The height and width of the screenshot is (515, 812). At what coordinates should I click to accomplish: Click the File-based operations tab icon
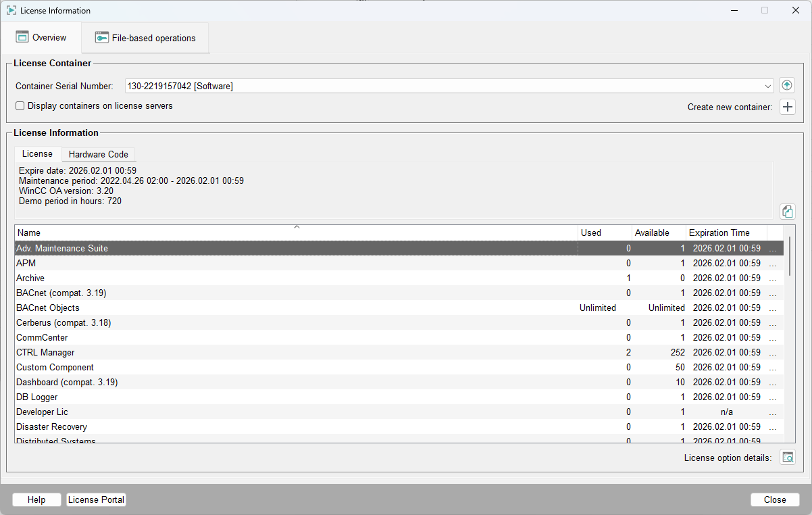[101, 38]
